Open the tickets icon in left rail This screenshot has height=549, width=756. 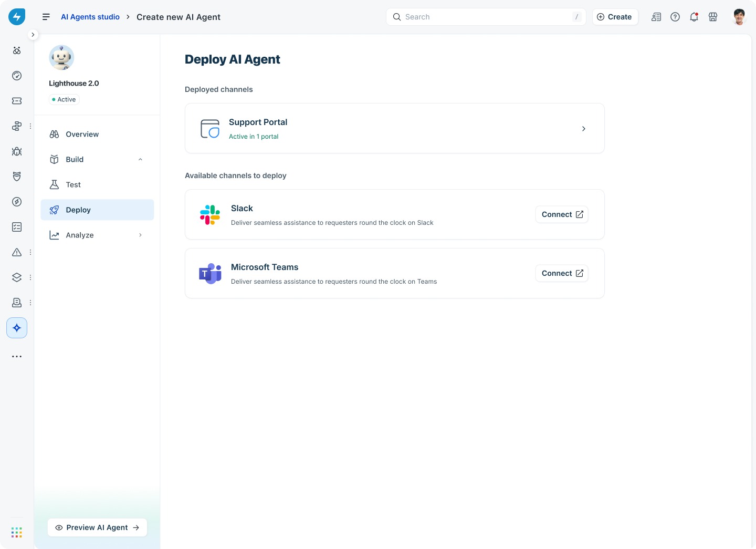[x=17, y=101]
